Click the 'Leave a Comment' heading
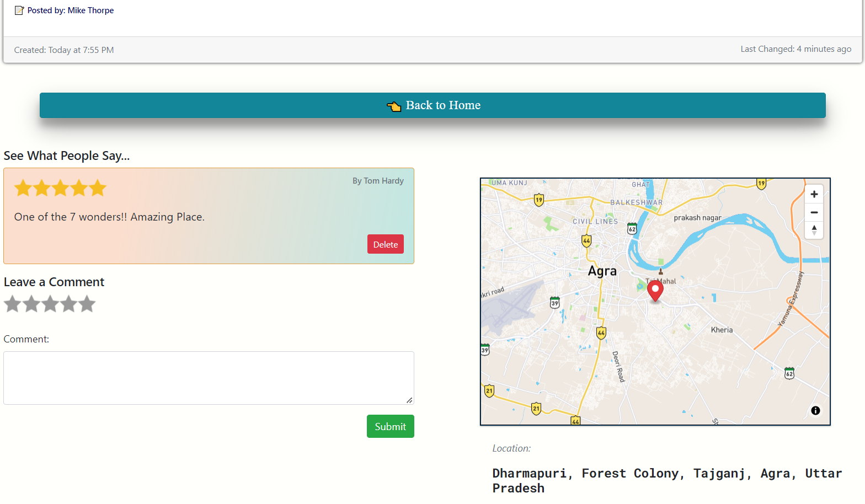Viewport: 865px width, 504px height. 54,282
